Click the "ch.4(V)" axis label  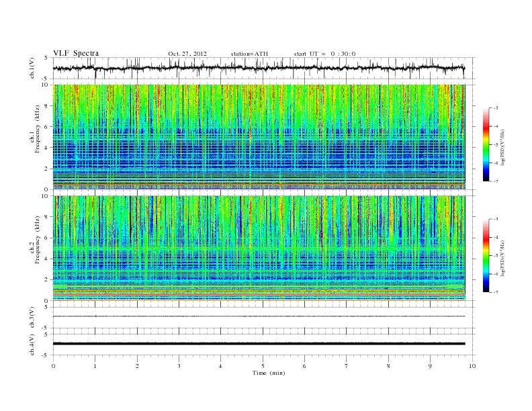(32, 345)
